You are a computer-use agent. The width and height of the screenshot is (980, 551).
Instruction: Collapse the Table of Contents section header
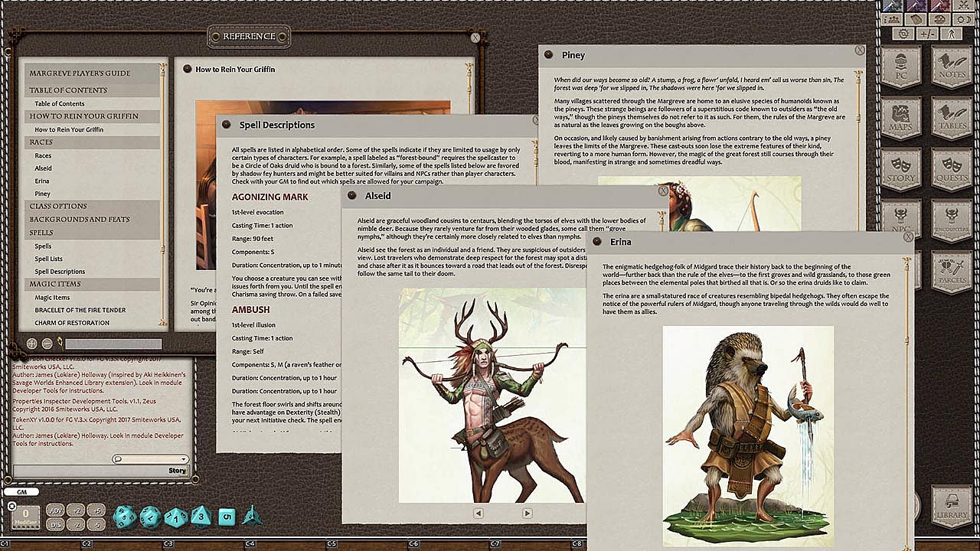pyautogui.click(x=93, y=90)
